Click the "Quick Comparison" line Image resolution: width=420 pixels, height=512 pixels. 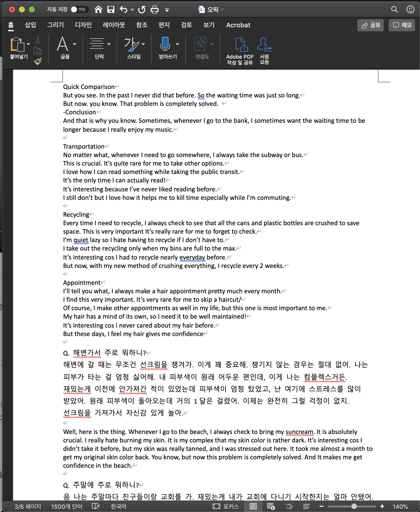pos(89,87)
